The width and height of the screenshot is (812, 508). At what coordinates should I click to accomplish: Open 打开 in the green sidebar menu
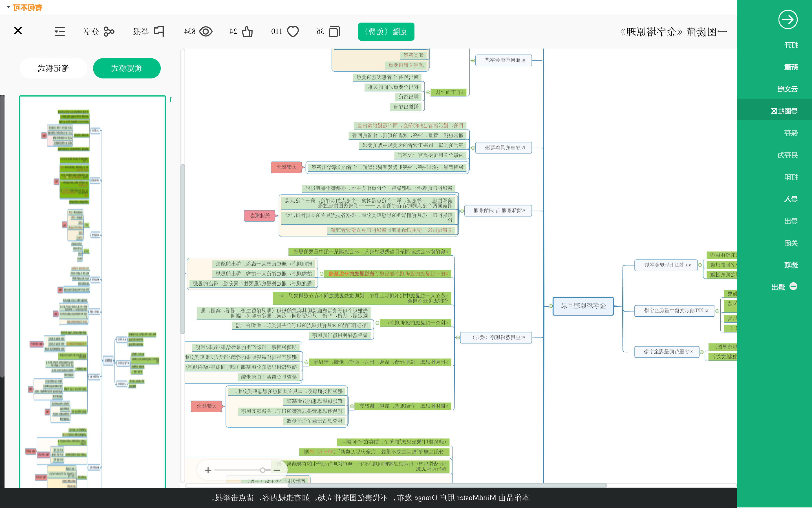point(791,45)
